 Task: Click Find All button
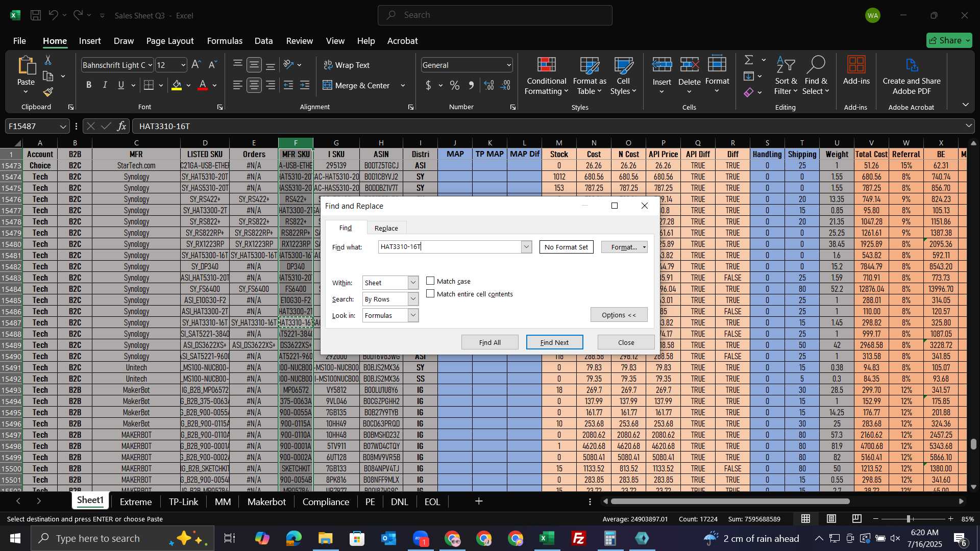[489, 342]
